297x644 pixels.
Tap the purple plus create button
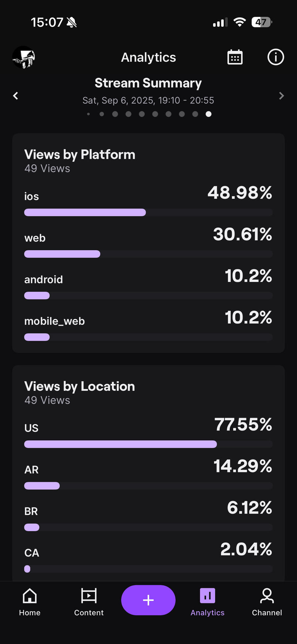pyautogui.click(x=148, y=600)
